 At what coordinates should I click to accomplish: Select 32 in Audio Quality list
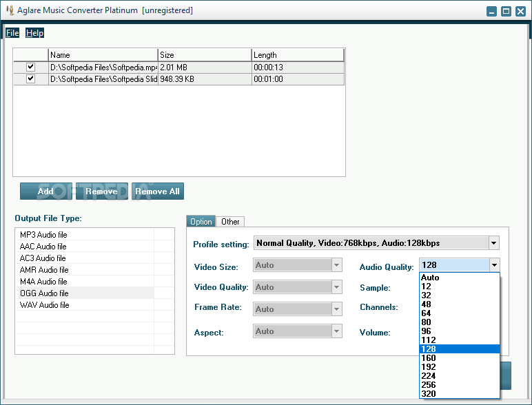(x=460, y=295)
